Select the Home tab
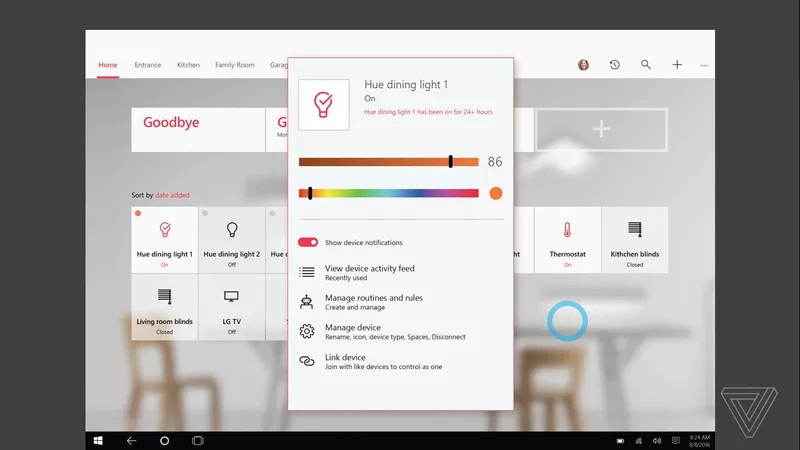The height and width of the screenshot is (450, 800). (x=108, y=65)
